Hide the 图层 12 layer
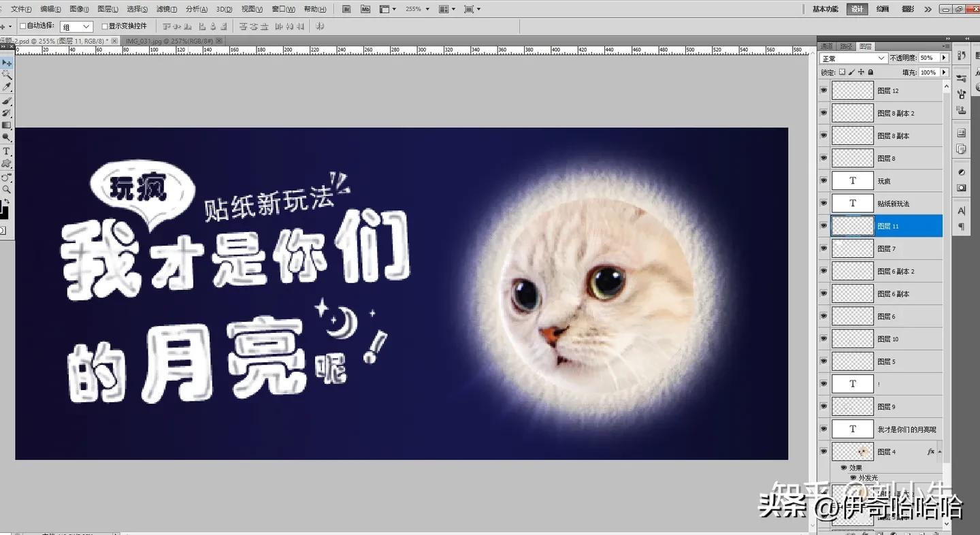The height and width of the screenshot is (535, 980). click(823, 90)
